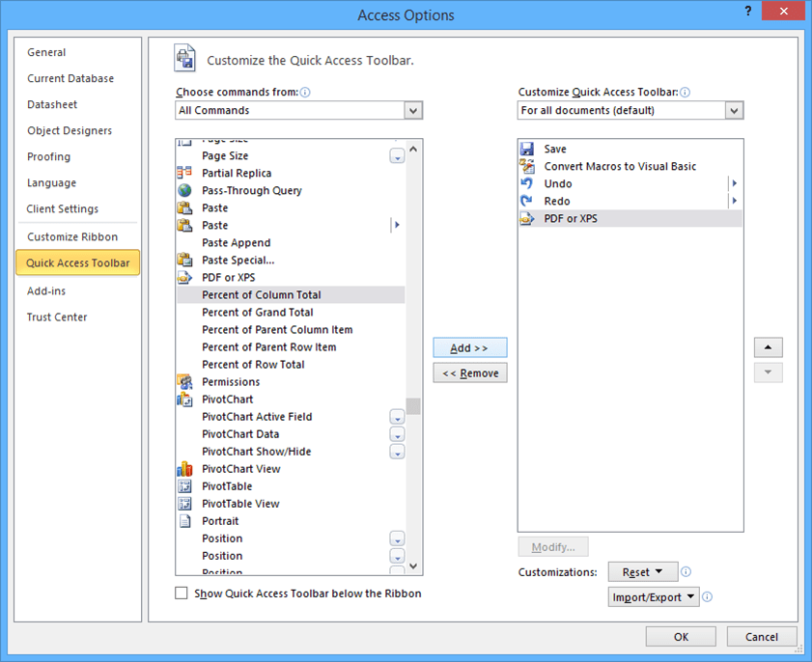Image resolution: width=812 pixels, height=662 pixels.
Task: Select the PivotTable icon in the commands list
Action: tap(185, 485)
